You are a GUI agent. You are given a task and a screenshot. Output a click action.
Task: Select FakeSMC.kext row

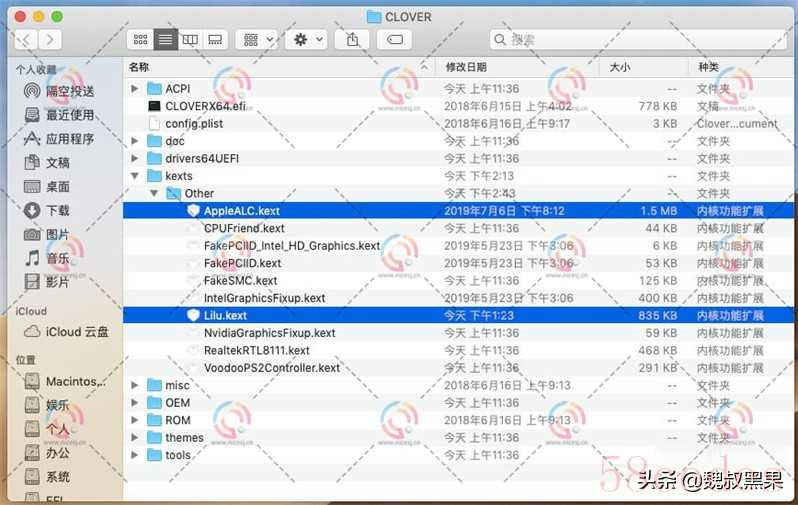458,280
